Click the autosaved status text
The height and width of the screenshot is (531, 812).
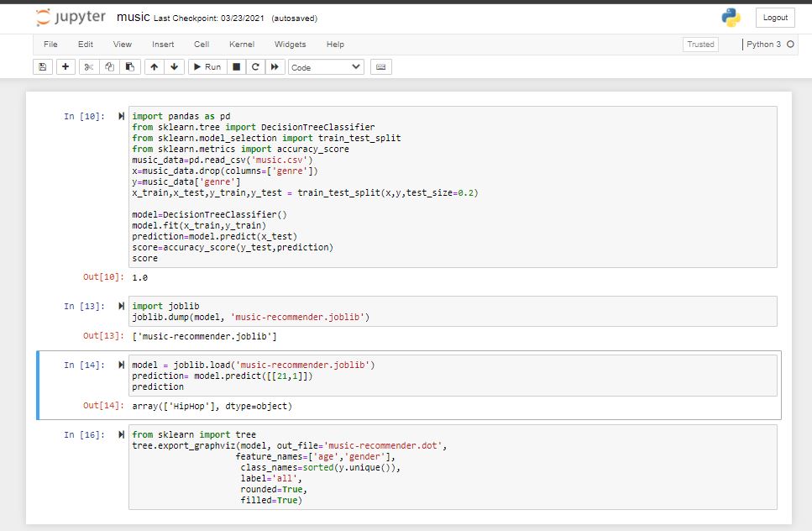294,18
